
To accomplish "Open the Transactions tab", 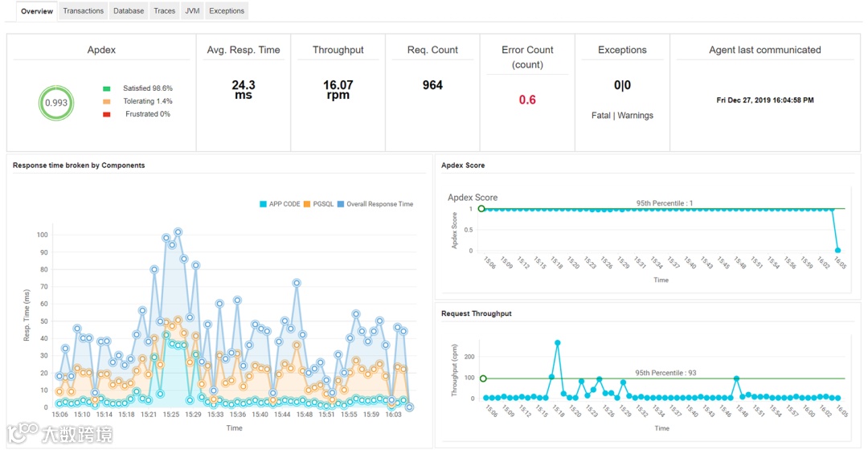I will (x=83, y=11).
